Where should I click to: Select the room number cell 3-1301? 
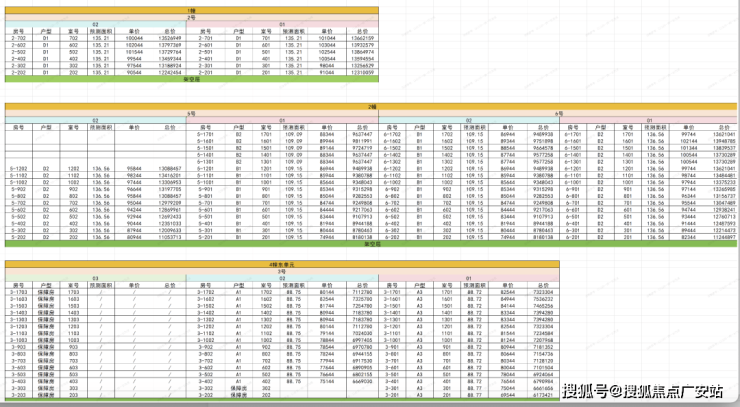(x=392, y=320)
